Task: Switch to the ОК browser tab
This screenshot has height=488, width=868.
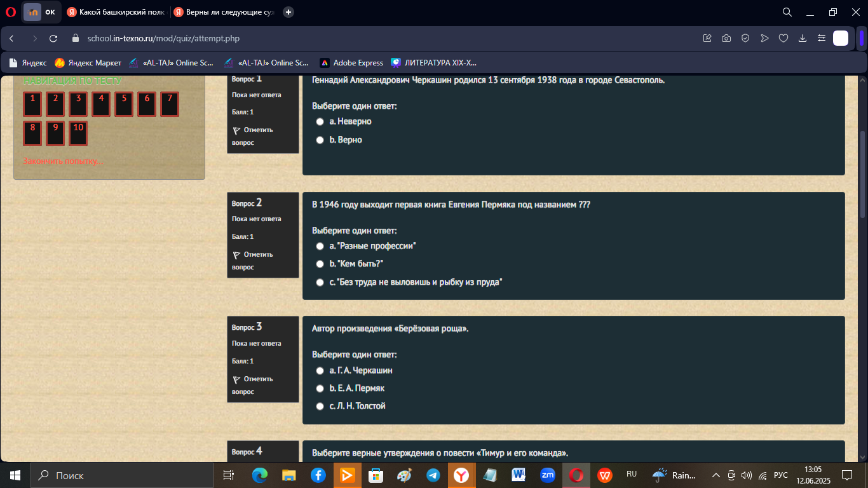Action: (x=42, y=12)
